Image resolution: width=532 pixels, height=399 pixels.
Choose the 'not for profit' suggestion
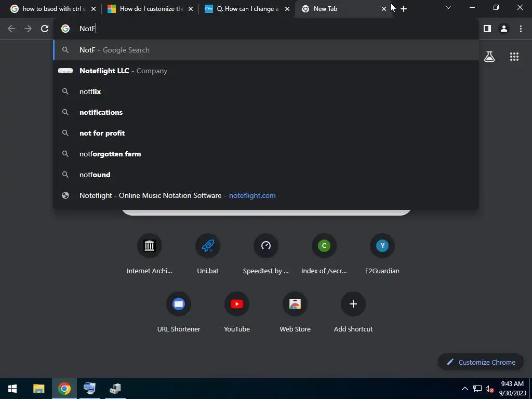pos(266,133)
